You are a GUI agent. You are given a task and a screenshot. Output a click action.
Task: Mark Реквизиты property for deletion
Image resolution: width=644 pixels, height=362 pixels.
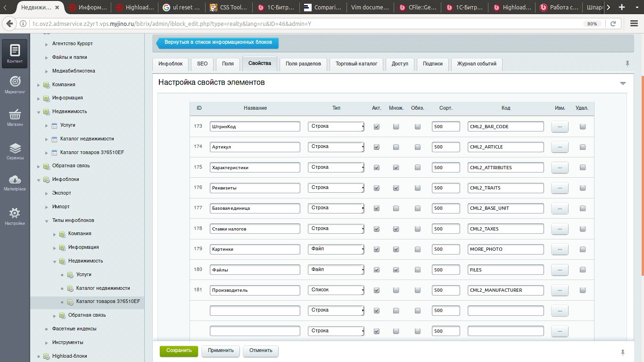(583, 188)
